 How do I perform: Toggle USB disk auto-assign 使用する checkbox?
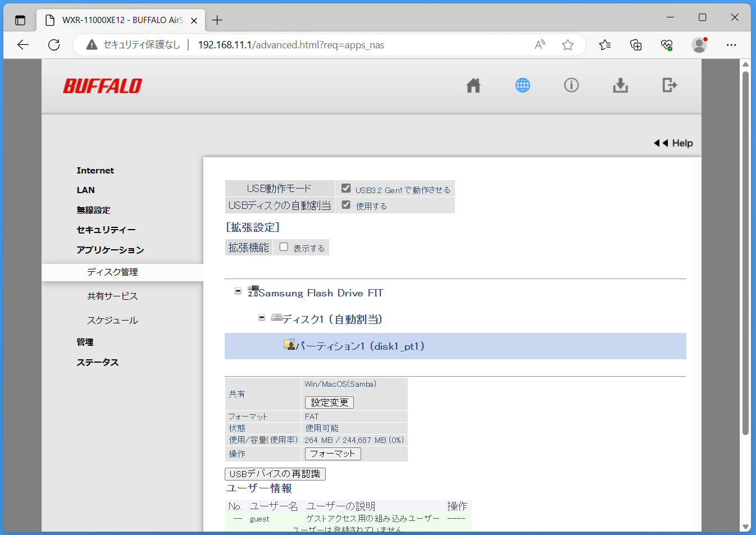(346, 205)
